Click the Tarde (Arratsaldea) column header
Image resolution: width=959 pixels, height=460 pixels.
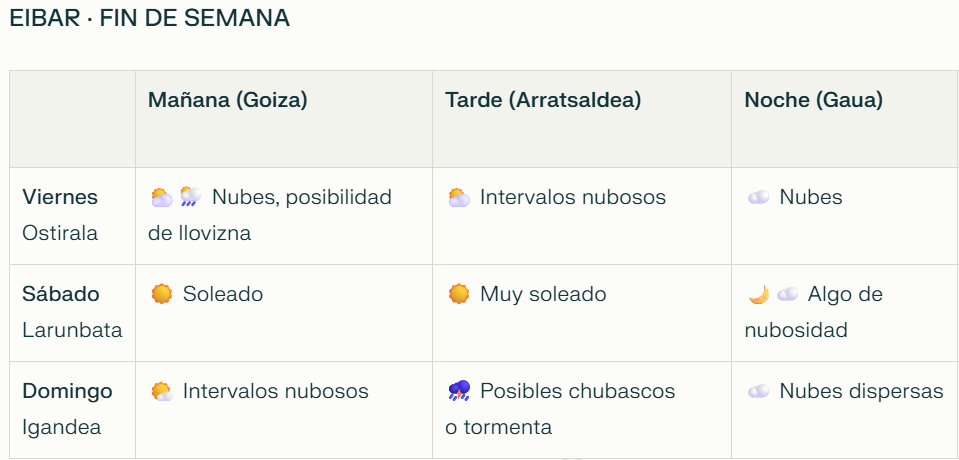click(543, 100)
